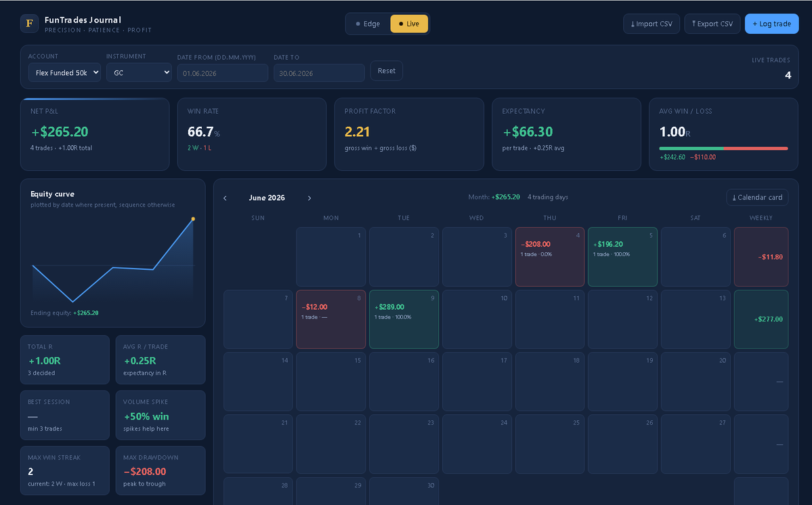The height and width of the screenshot is (505, 812).
Task: Switch to Edge mode toggle
Action: tap(368, 24)
